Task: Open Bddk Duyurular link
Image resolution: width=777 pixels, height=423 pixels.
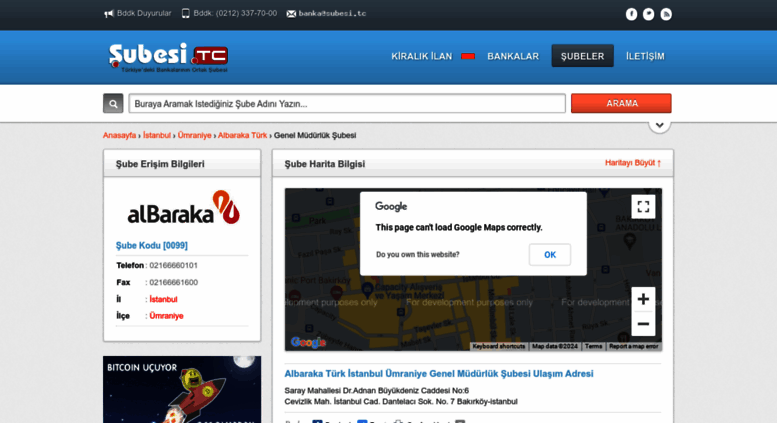Action: point(138,13)
